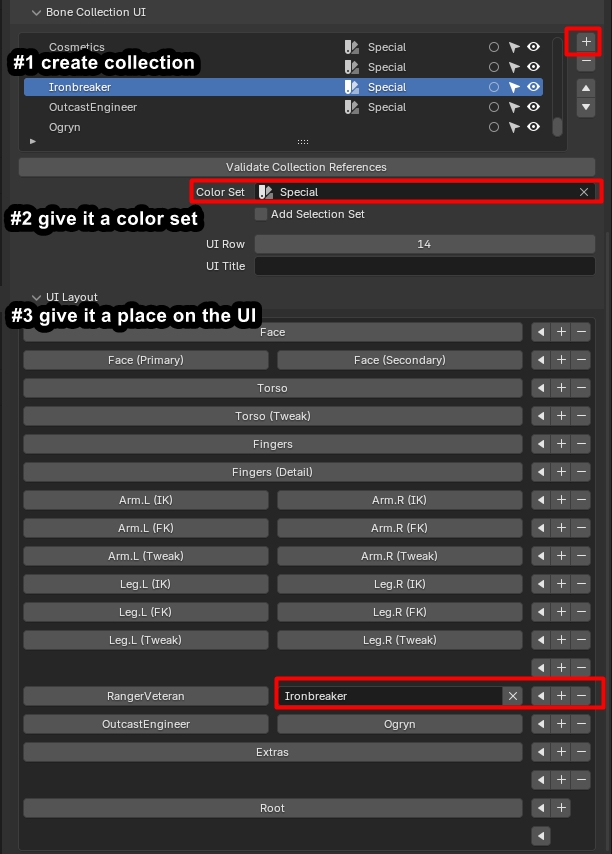Toggle visibility eye for OutcastEngineer collection

[x=534, y=107]
